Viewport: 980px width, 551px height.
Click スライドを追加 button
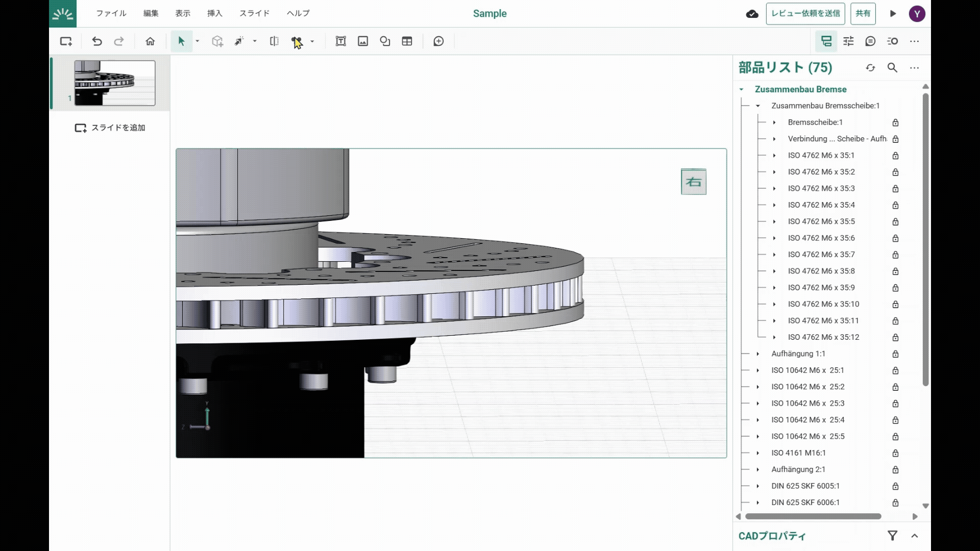(110, 128)
